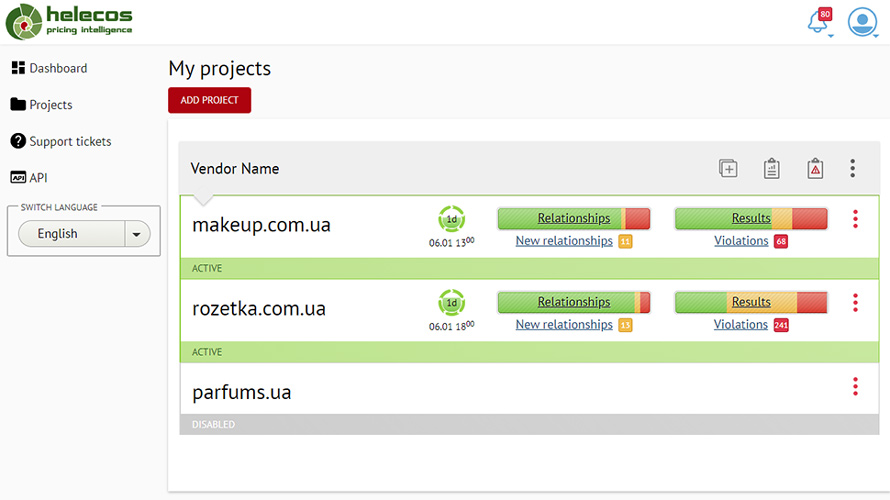
Task: Open New relationships link for makeup.com.ua
Action: click(564, 241)
